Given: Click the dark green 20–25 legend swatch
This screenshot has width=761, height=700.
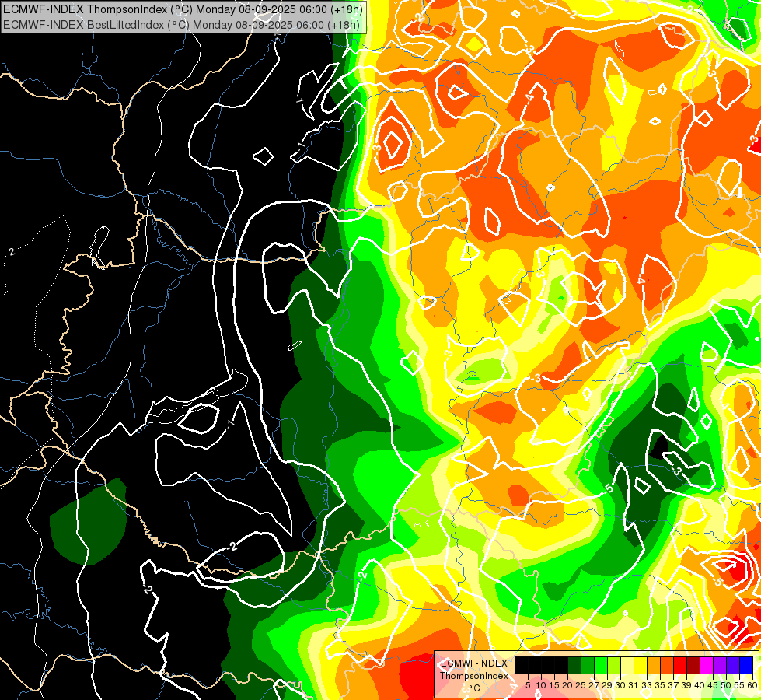Looking at the screenshot, I should 574,665.
